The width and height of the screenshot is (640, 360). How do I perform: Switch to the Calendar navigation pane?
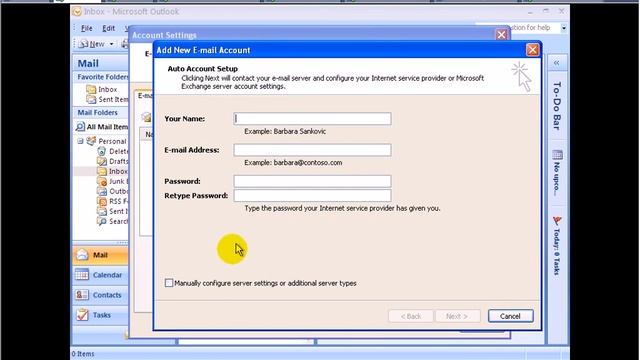pos(100,275)
